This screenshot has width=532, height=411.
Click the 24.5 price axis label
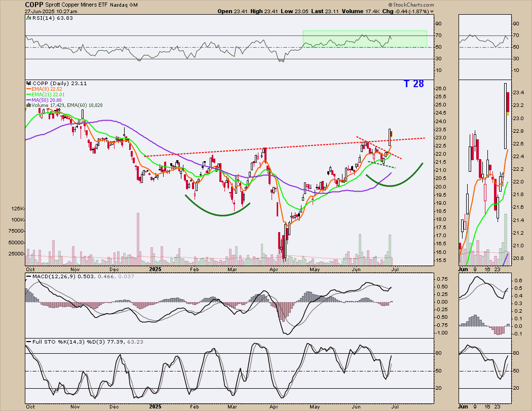pos(441,113)
